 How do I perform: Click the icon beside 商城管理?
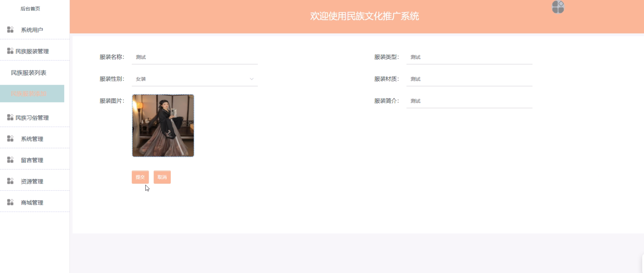click(10, 202)
